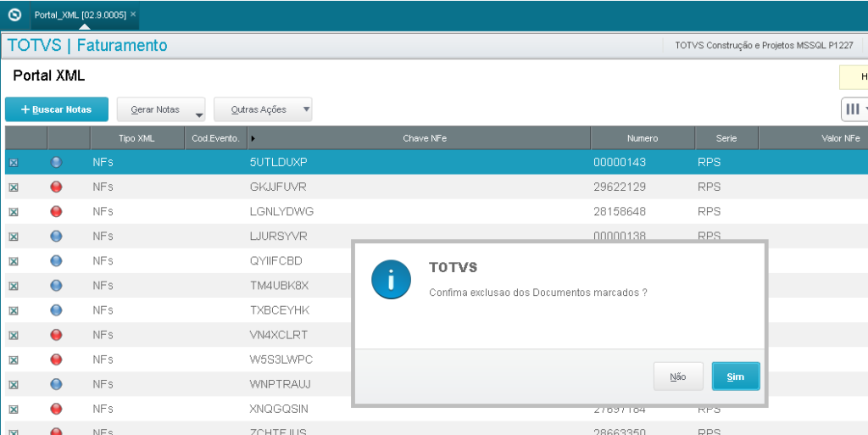Image resolution: width=868 pixels, height=435 pixels.
Task: Sort by Cod.Evento. column header
Action: 216,138
